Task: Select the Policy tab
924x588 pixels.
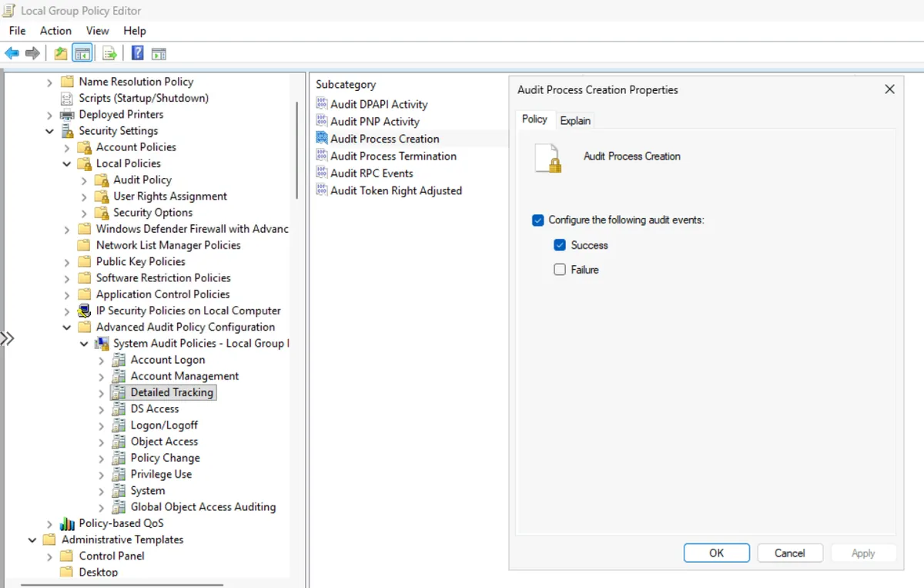Action: 534,119
